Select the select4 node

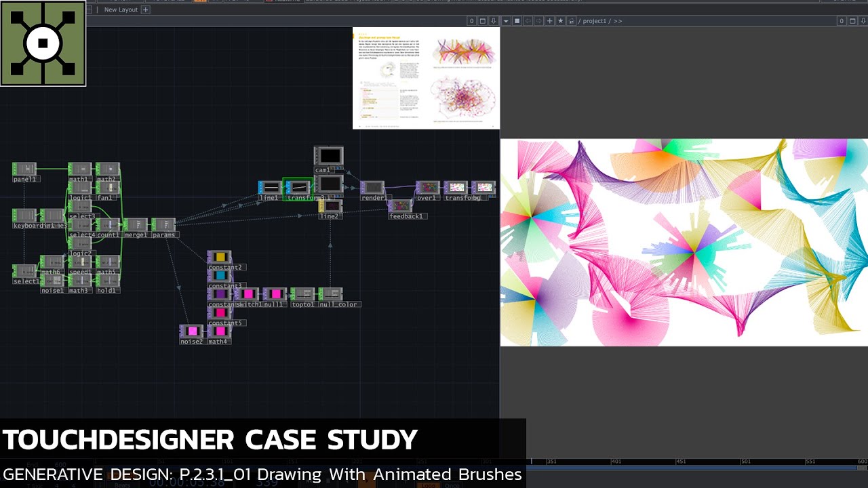[x=80, y=224]
